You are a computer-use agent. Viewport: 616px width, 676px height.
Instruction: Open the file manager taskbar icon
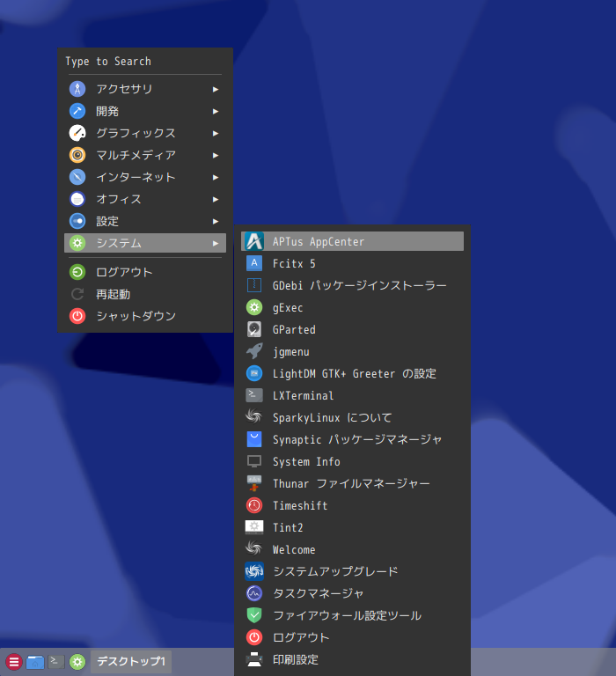click(35, 661)
